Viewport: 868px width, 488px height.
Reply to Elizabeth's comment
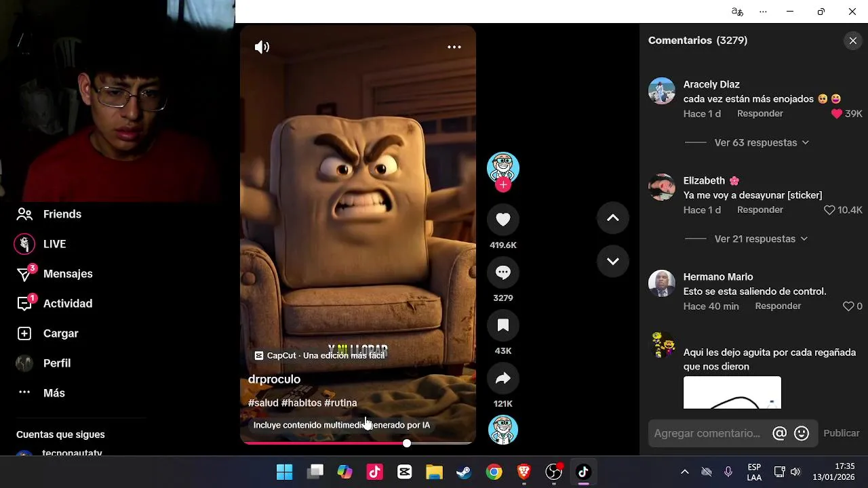click(760, 210)
